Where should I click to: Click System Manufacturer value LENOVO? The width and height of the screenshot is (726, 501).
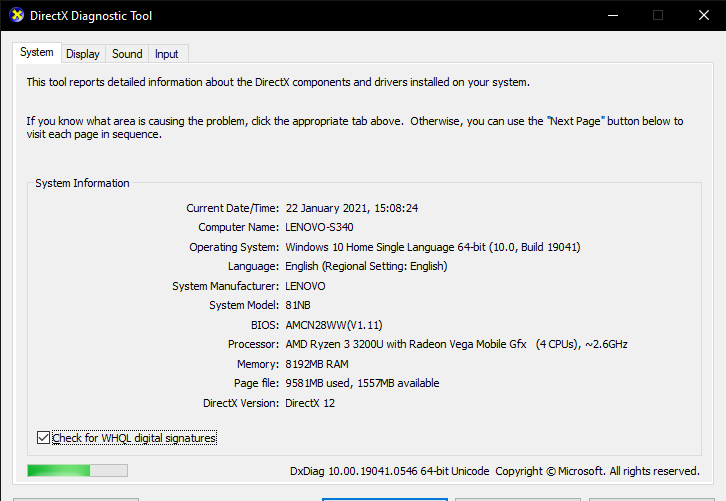pyautogui.click(x=305, y=286)
